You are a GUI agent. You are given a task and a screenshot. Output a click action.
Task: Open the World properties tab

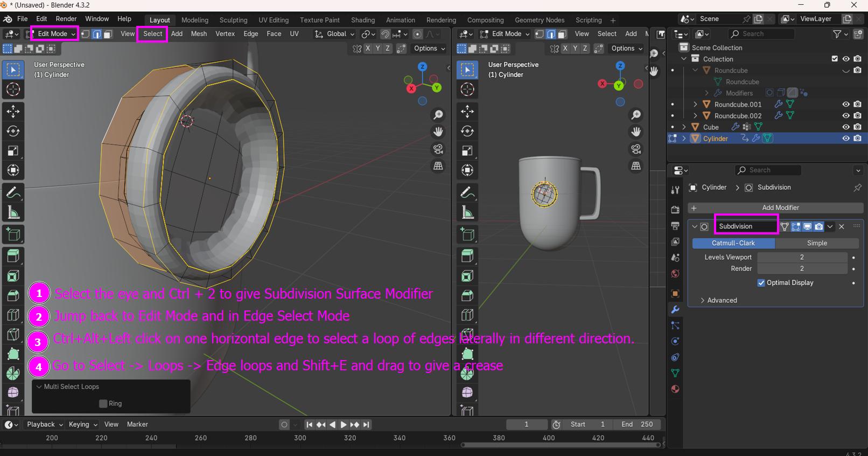pyautogui.click(x=675, y=274)
